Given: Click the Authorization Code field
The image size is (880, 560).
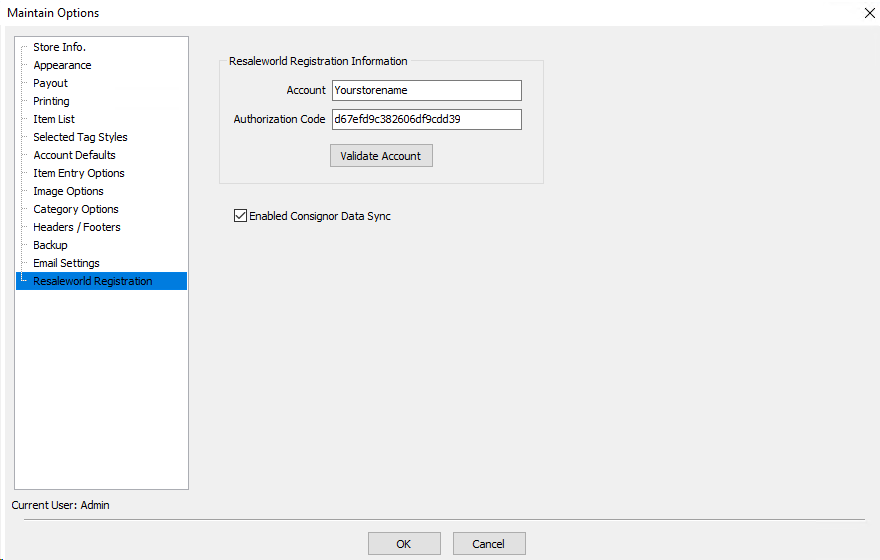Looking at the screenshot, I should pos(427,120).
